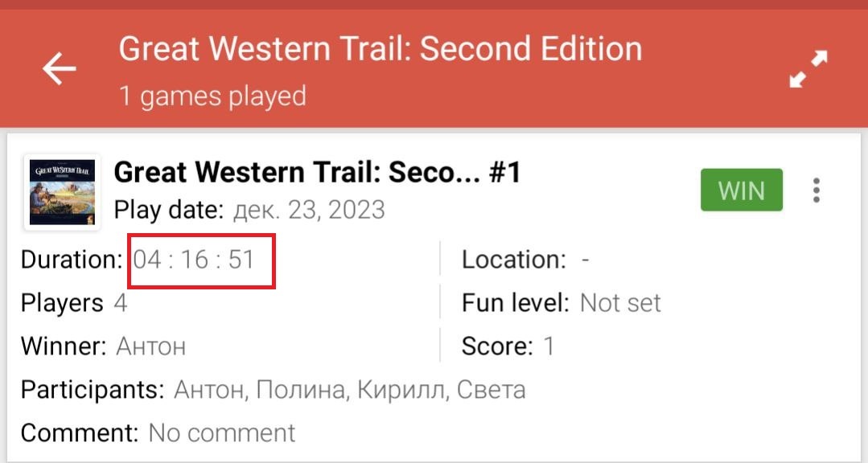Tap the Location field value
Image resolution: width=868 pixels, height=463 pixels.
[x=586, y=260]
